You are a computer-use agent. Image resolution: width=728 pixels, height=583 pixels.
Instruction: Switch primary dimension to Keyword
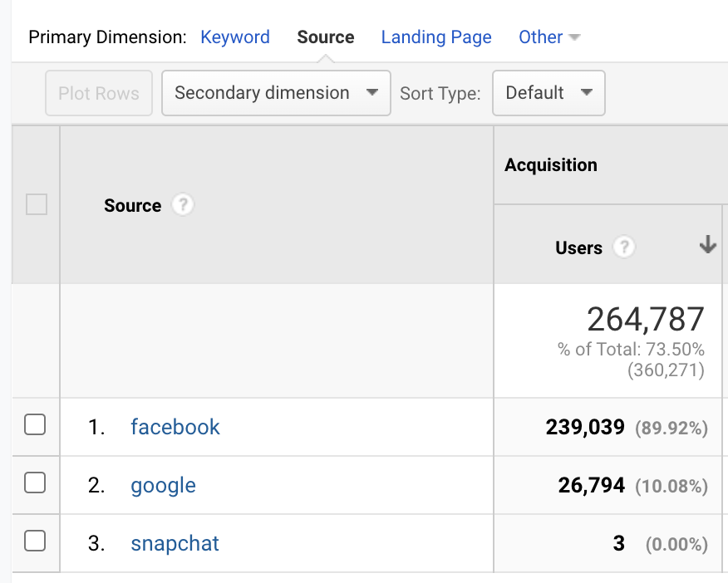pos(235,37)
